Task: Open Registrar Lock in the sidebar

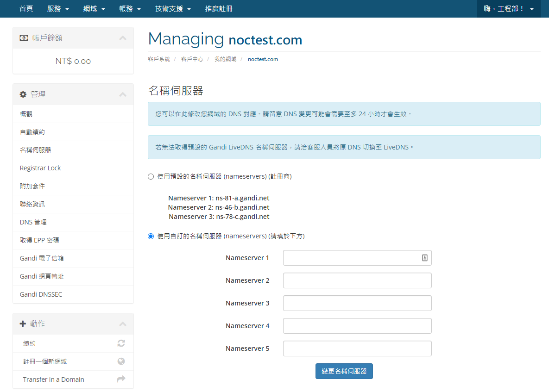Action: coord(73,168)
